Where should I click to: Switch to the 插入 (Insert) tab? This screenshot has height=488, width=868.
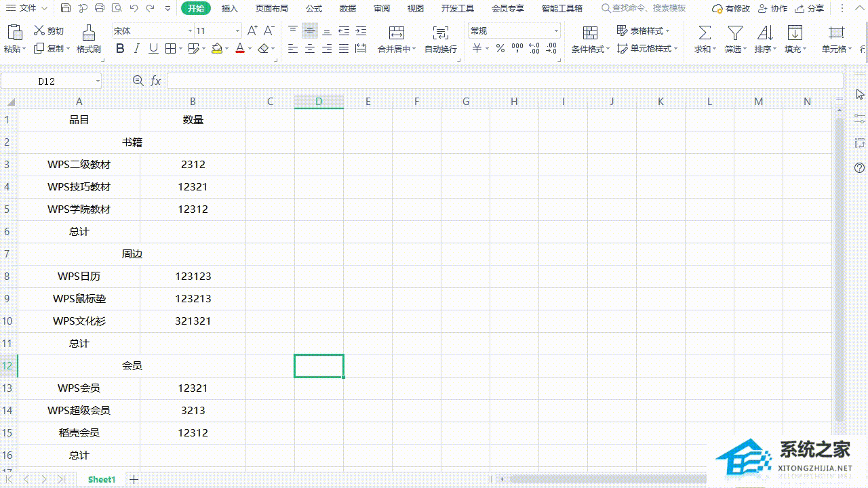(230, 8)
